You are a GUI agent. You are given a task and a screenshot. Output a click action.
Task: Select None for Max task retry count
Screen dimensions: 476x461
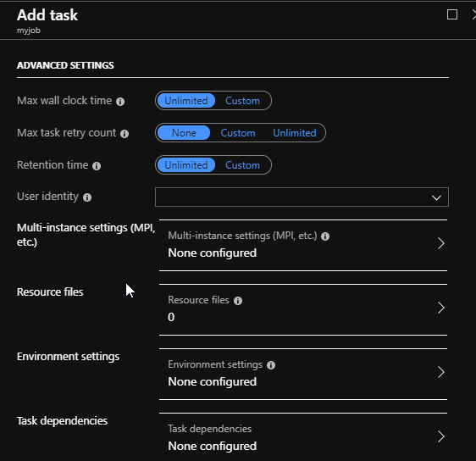pyautogui.click(x=184, y=133)
